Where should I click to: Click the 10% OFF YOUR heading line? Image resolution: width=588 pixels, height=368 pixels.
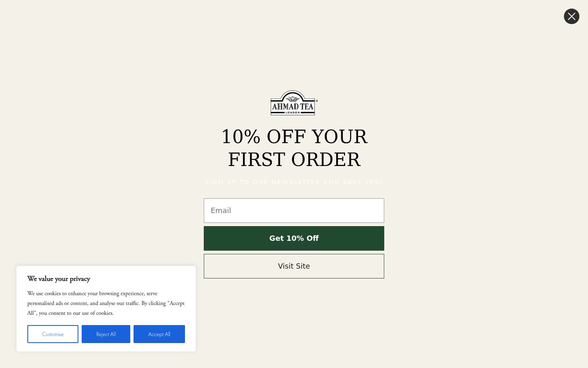(294, 137)
